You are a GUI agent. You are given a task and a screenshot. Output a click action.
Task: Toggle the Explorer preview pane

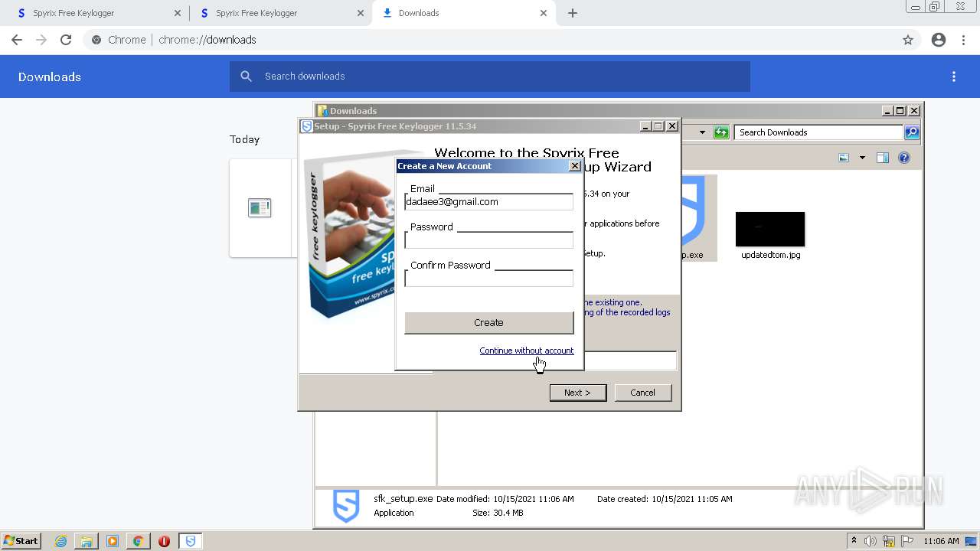click(883, 158)
